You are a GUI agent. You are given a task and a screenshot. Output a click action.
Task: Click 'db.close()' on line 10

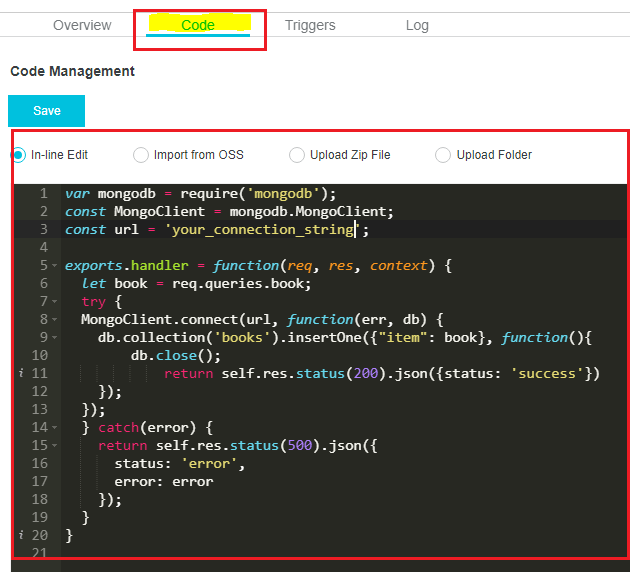pos(172,355)
